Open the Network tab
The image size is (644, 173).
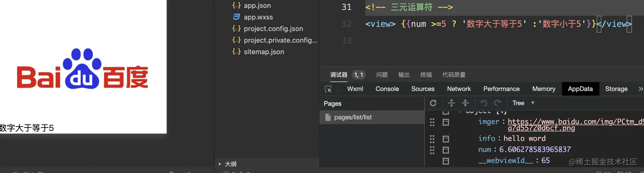point(459,89)
